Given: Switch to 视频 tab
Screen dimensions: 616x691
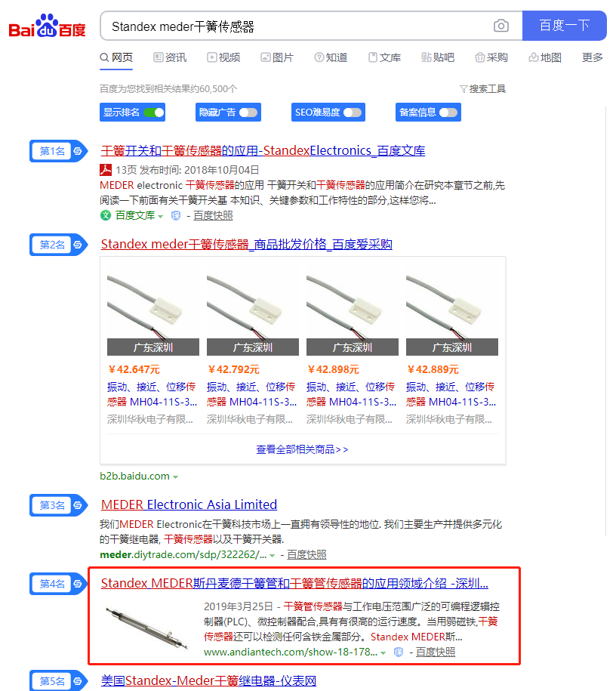Looking at the screenshot, I should 224,57.
